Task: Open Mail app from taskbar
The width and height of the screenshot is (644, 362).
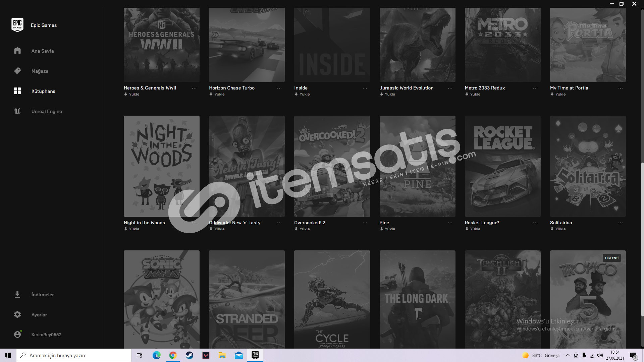Action: point(239,355)
